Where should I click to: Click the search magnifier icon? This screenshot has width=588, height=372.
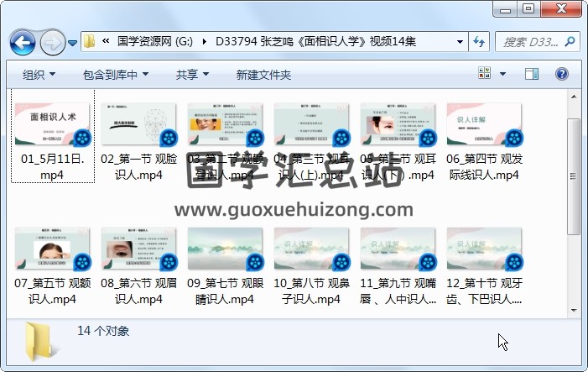point(570,41)
